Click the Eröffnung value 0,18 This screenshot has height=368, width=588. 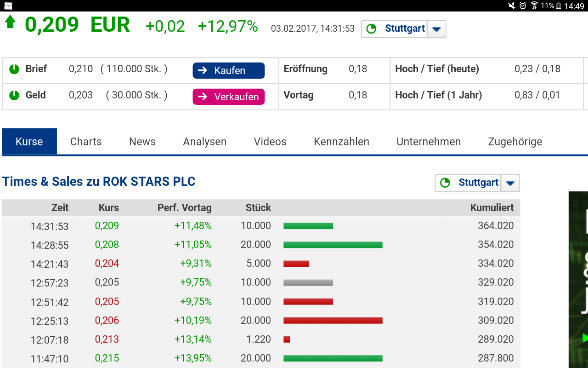coord(358,69)
